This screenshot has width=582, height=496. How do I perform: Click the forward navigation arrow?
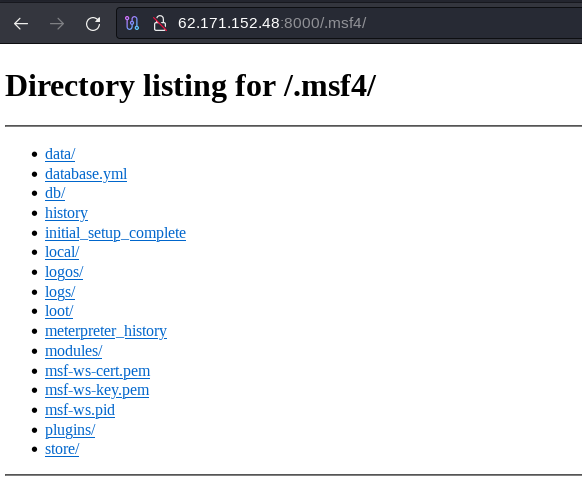click(57, 24)
